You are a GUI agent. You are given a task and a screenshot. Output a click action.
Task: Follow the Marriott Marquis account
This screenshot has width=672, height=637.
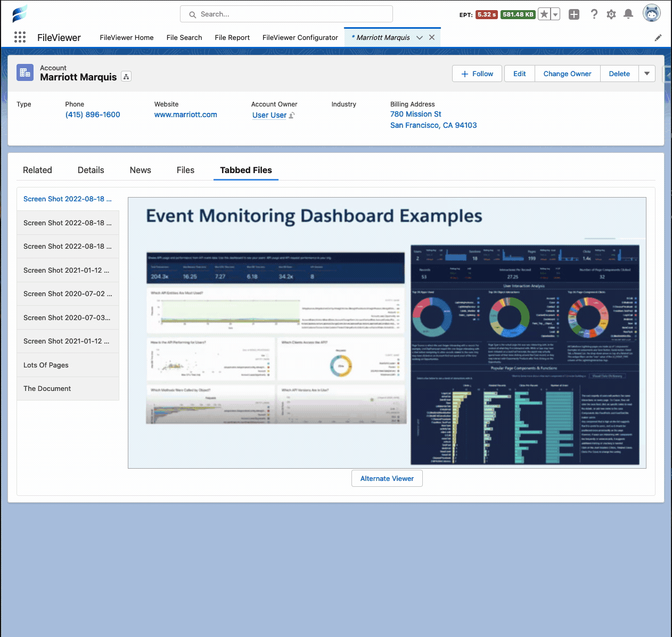tap(477, 73)
